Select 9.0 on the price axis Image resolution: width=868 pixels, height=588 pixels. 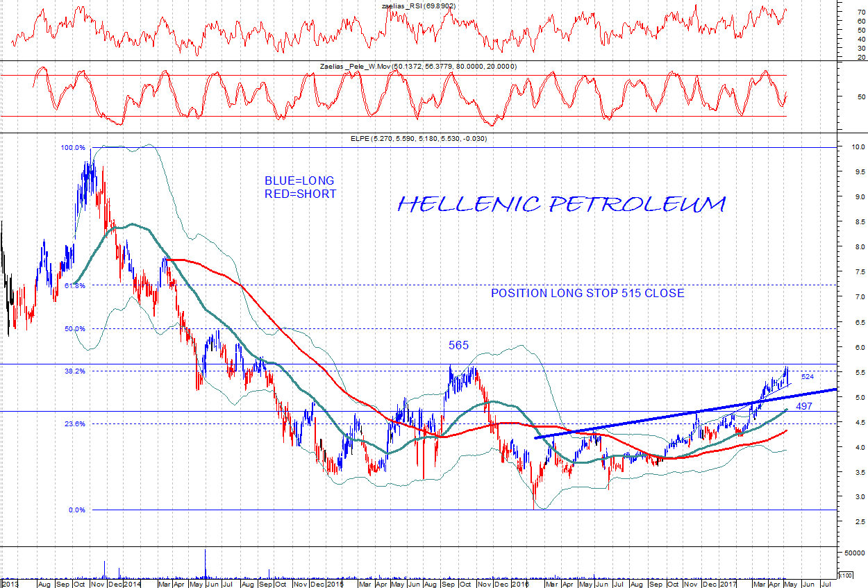pos(859,196)
